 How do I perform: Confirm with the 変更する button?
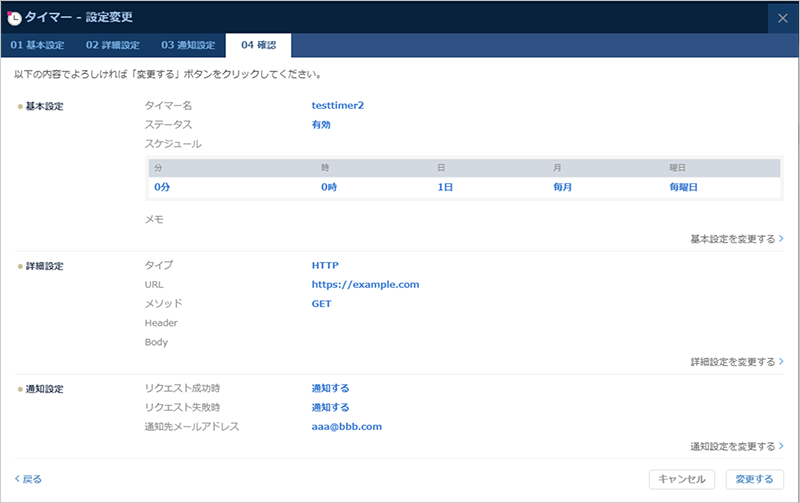coord(755,479)
